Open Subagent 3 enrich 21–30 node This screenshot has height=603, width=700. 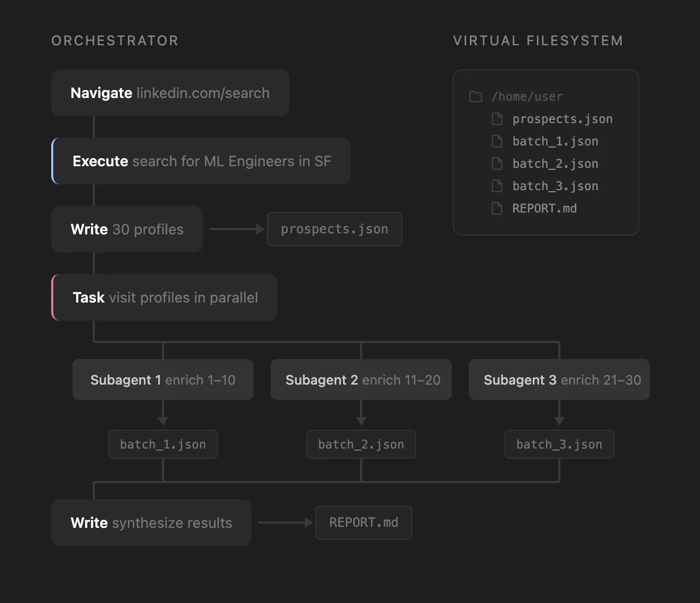coord(559,380)
